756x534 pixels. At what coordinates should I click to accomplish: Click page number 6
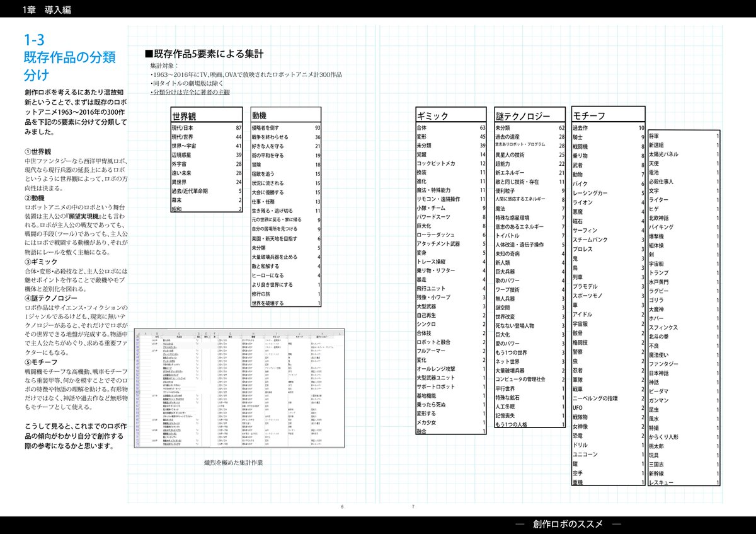[342, 507]
